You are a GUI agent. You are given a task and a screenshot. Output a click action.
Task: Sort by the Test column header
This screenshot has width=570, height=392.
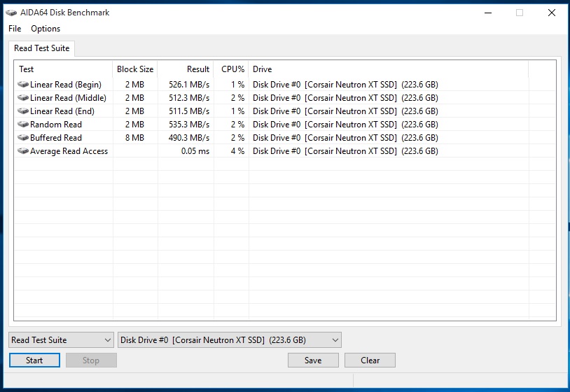tap(63, 69)
